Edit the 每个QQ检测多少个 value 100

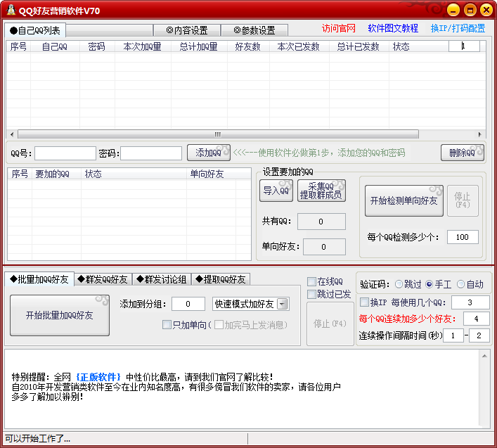point(463,237)
